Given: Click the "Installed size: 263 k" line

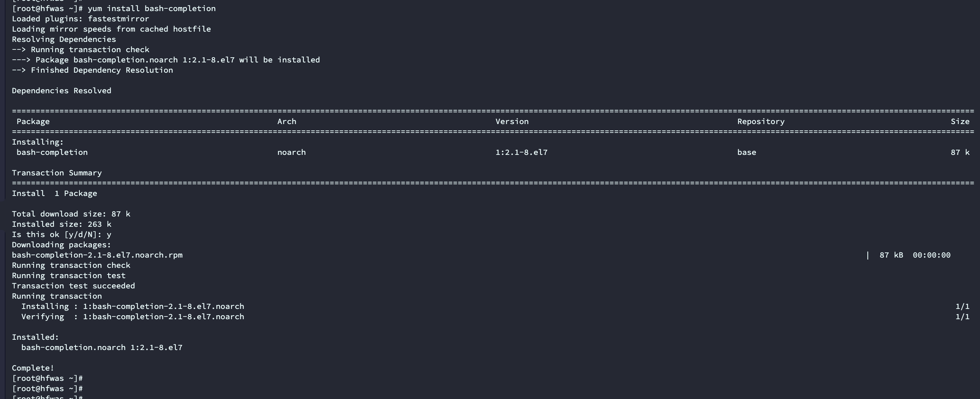Looking at the screenshot, I should (x=61, y=224).
